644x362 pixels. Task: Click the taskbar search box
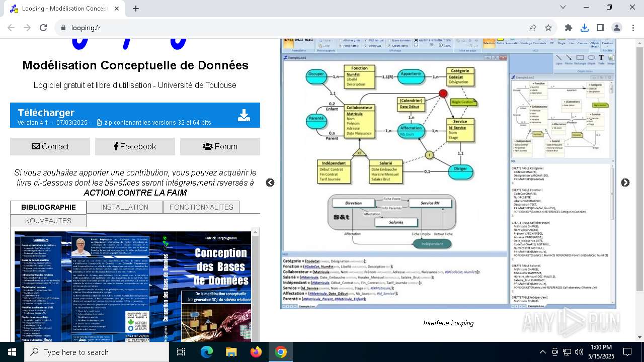[97, 352]
